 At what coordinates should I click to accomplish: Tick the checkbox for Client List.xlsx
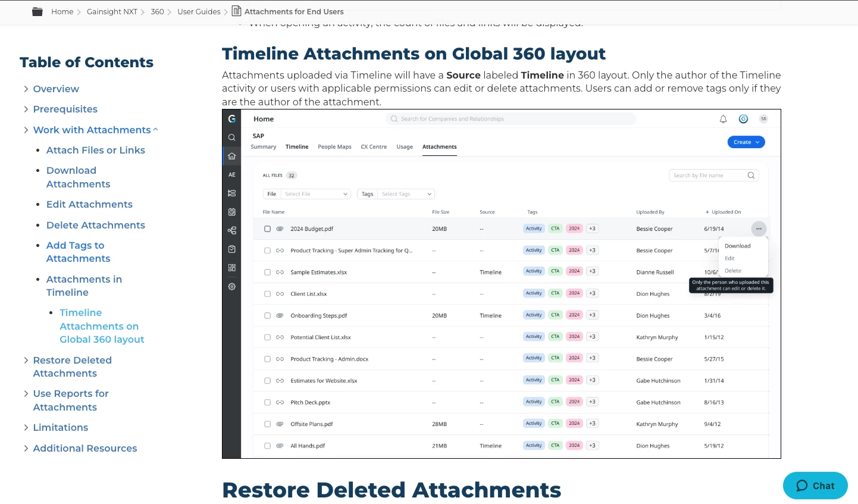268,294
